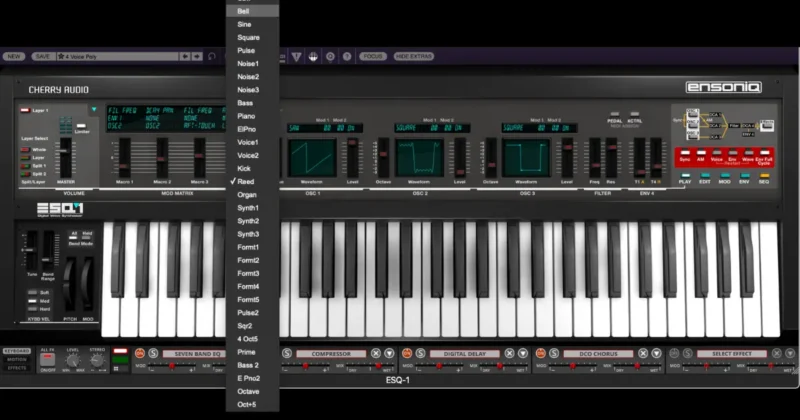
Task: Click the favorite star in preset name
Action: (61, 57)
